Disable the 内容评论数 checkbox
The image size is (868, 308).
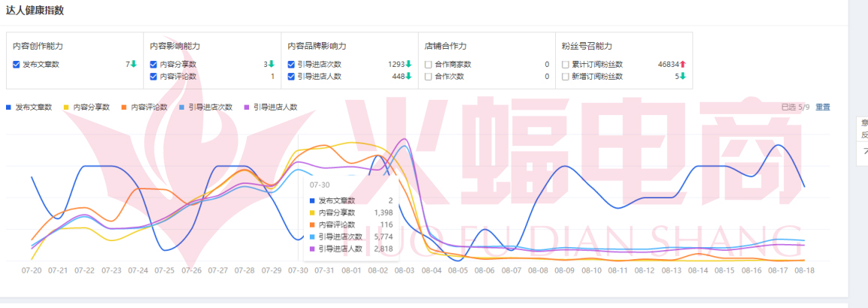(x=154, y=77)
